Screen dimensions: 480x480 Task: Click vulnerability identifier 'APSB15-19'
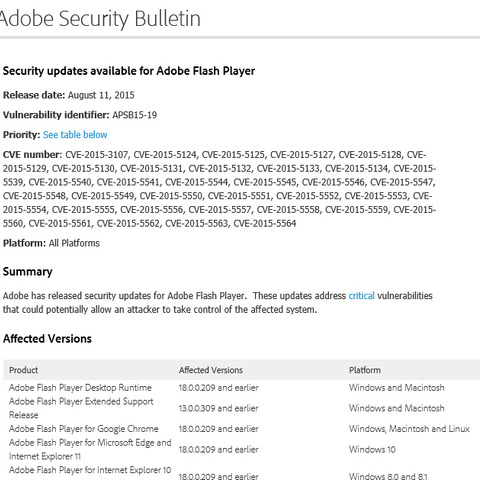tap(134, 115)
